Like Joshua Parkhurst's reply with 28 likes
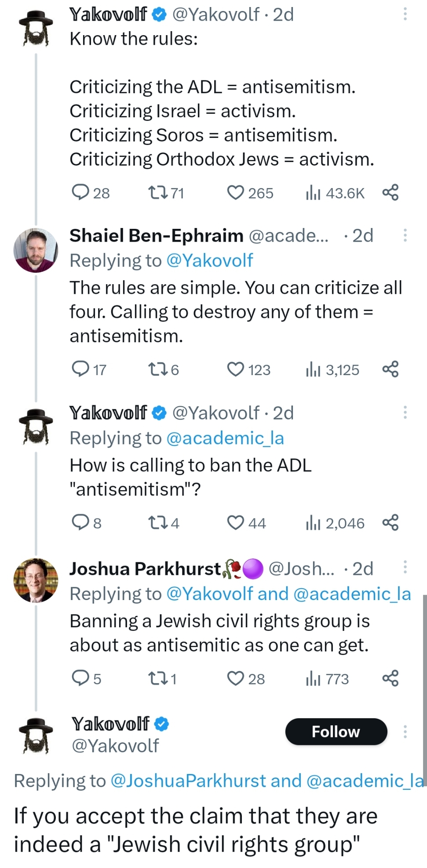 coord(236,679)
